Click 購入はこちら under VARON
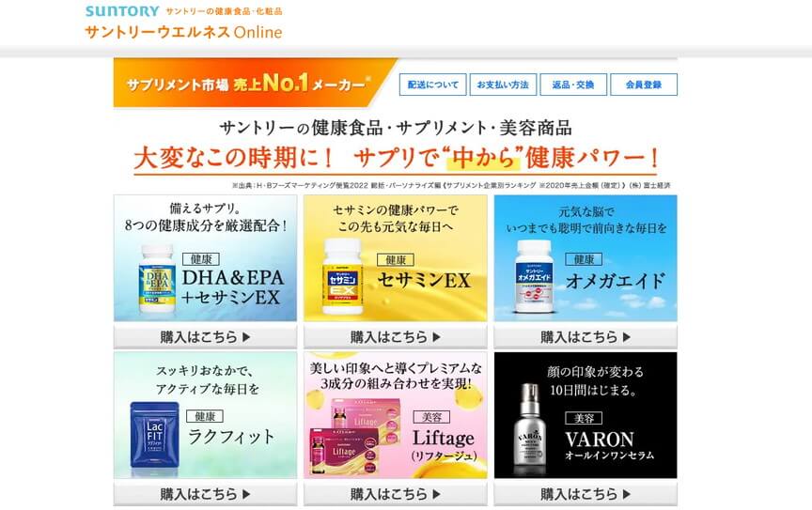Image resolution: width=812 pixels, height=510 pixels. pos(586,494)
